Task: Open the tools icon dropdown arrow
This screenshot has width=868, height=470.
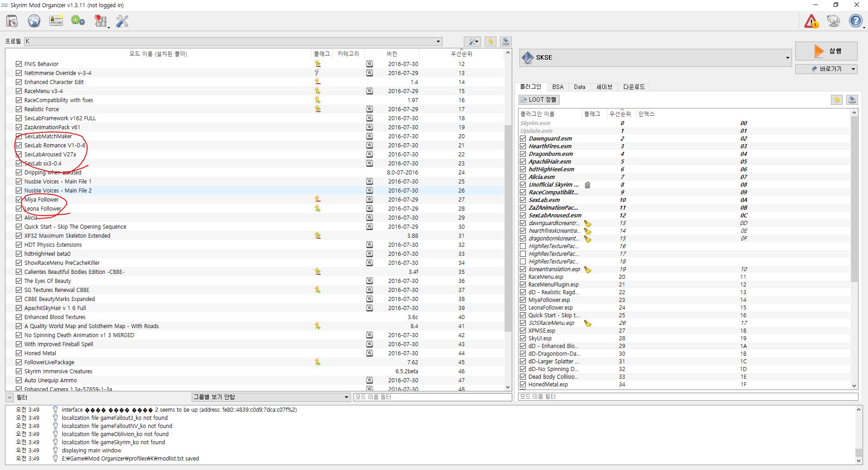Action: tap(108, 27)
